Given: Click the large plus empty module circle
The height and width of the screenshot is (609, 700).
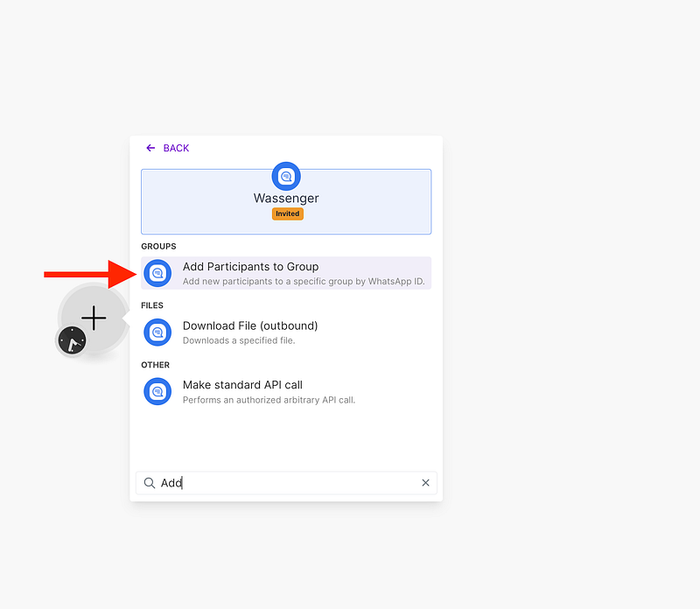Looking at the screenshot, I should click(x=94, y=318).
